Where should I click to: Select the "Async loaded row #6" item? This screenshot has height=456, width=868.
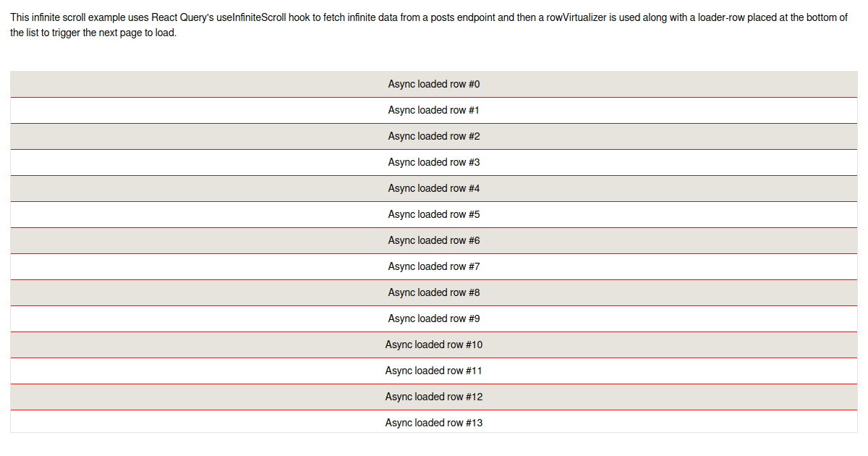[x=434, y=240]
